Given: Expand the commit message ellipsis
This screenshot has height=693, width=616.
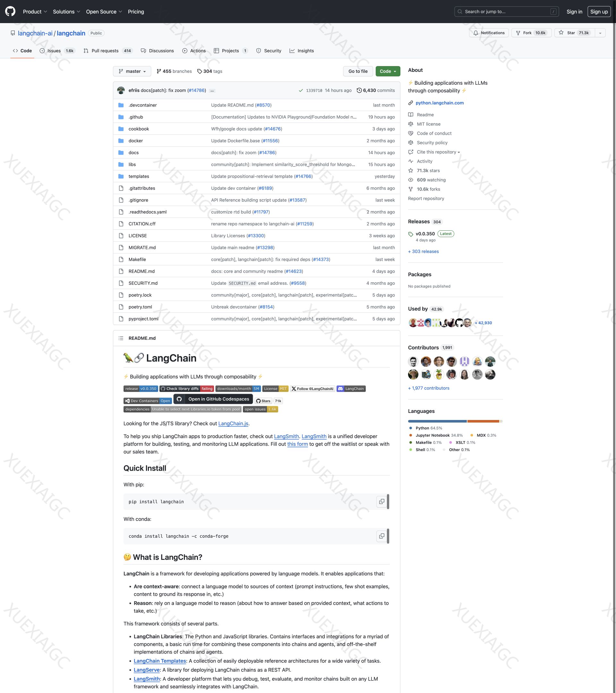Looking at the screenshot, I should click(x=212, y=90).
